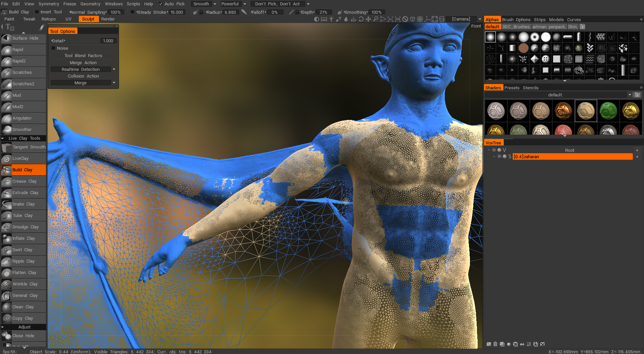The image size is (644, 354).
Task: Select the Snake Clay sculpt tool
Action: 23,204
